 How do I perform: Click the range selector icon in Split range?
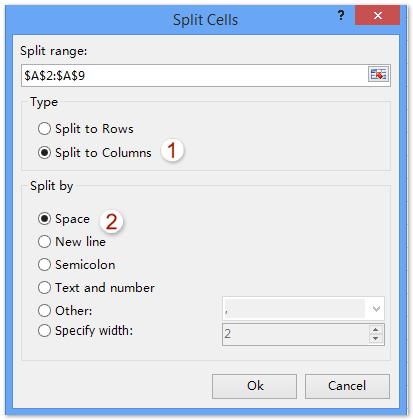pos(378,74)
